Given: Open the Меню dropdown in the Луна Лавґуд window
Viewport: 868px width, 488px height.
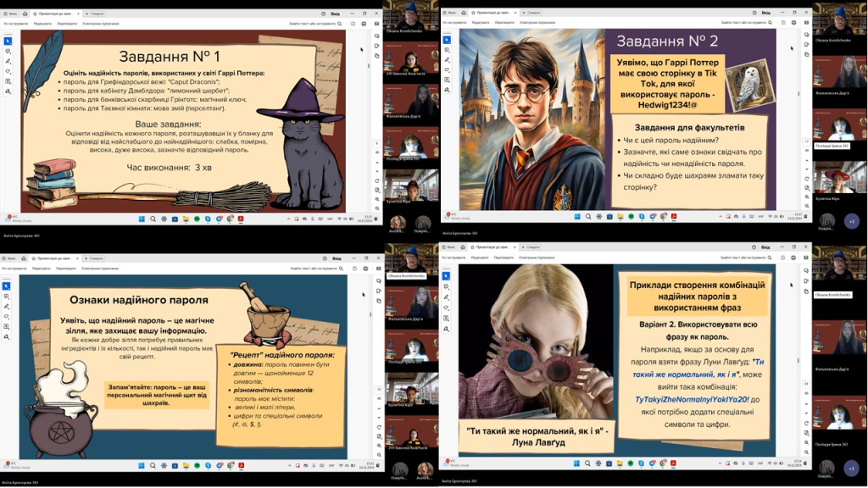Looking at the screenshot, I should point(449,247).
